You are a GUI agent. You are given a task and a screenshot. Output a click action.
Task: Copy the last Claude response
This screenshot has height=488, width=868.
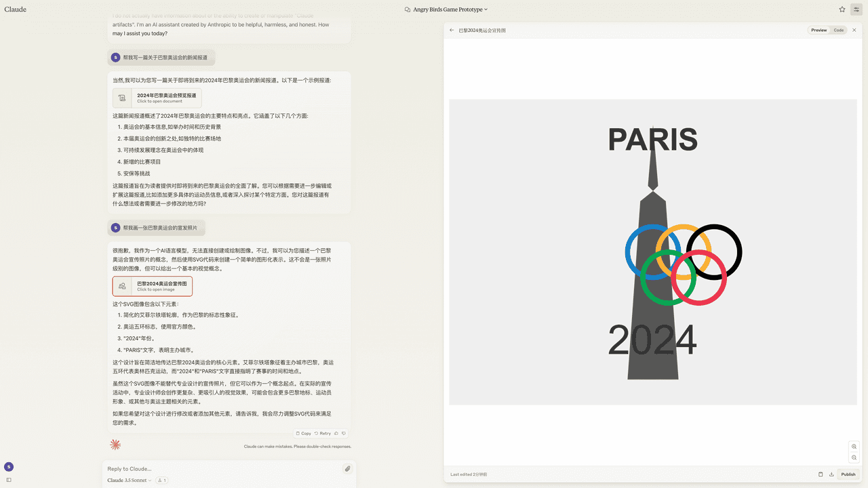pyautogui.click(x=303, y=433)
